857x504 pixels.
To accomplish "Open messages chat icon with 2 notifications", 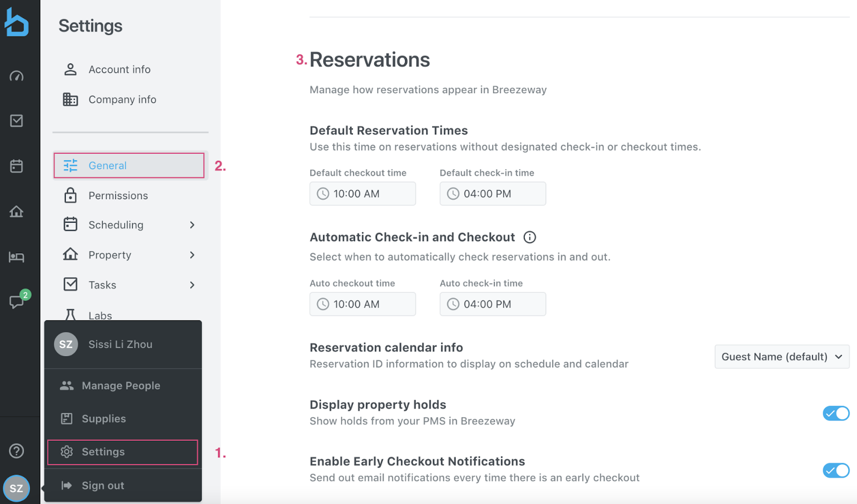I will click(17, 302).
